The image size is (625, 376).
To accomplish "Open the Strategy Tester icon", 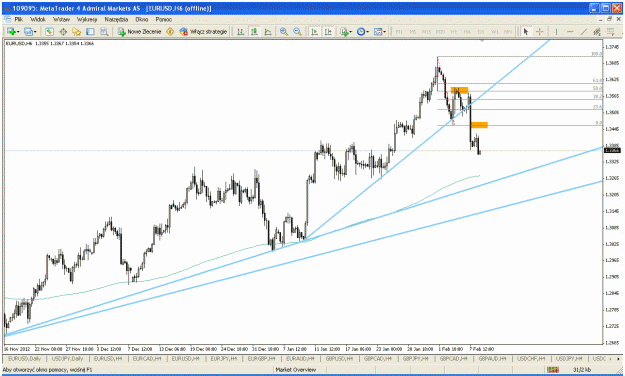I will tap(104, 31).
